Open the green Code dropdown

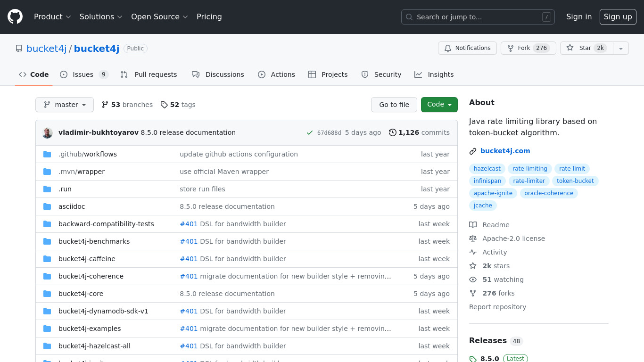tap(439, 105)
